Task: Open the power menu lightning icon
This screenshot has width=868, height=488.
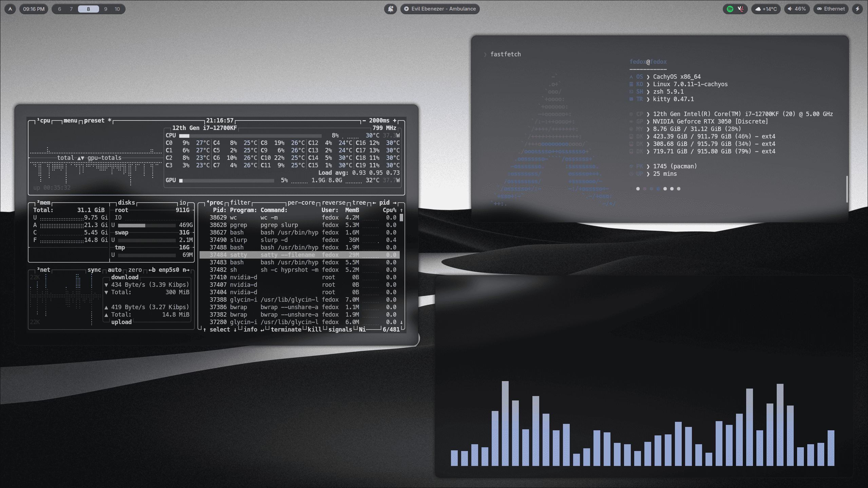Action: [857, 9]
